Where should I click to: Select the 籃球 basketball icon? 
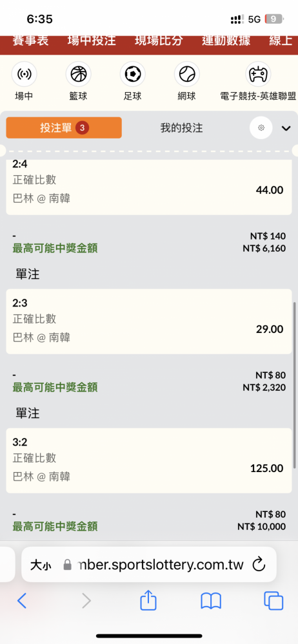(78, 74)
